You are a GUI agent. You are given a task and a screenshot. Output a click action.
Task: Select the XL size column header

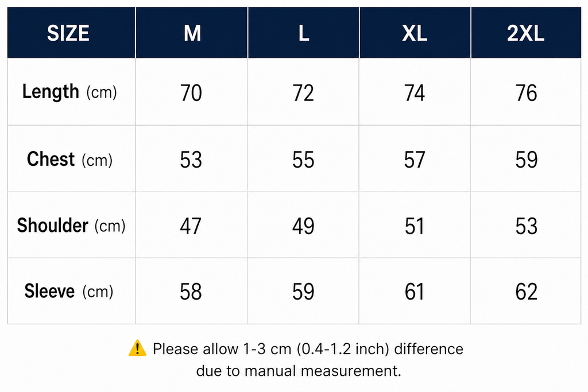415,33
